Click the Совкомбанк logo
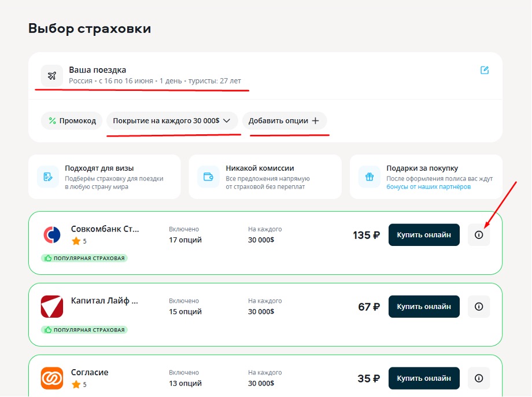 52,234
